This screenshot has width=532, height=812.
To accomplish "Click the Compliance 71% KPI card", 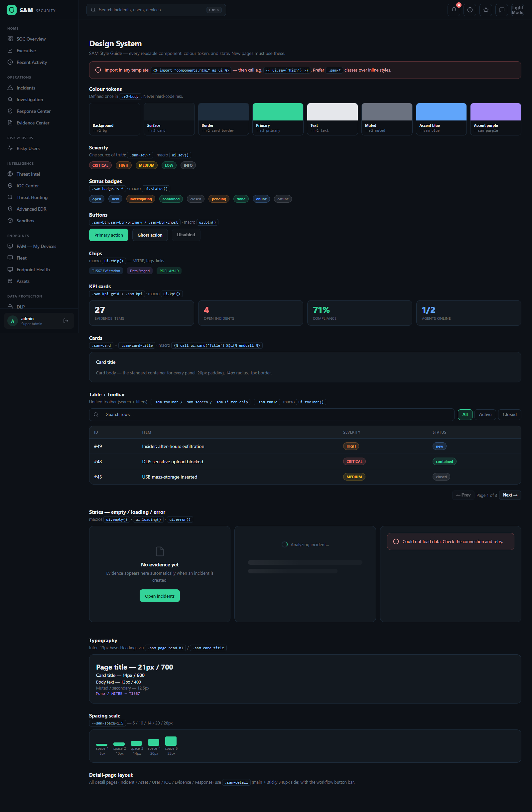I will (359, 313).
